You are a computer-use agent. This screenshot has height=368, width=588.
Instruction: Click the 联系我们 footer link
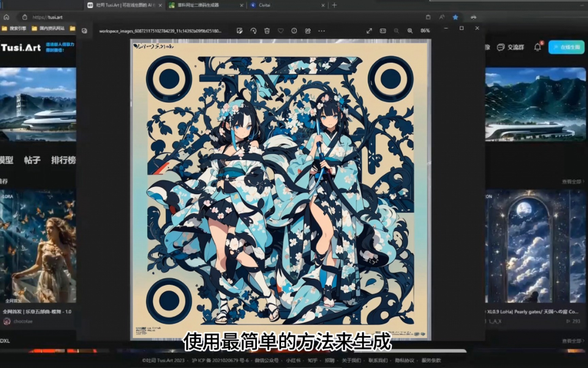[378, 360]
